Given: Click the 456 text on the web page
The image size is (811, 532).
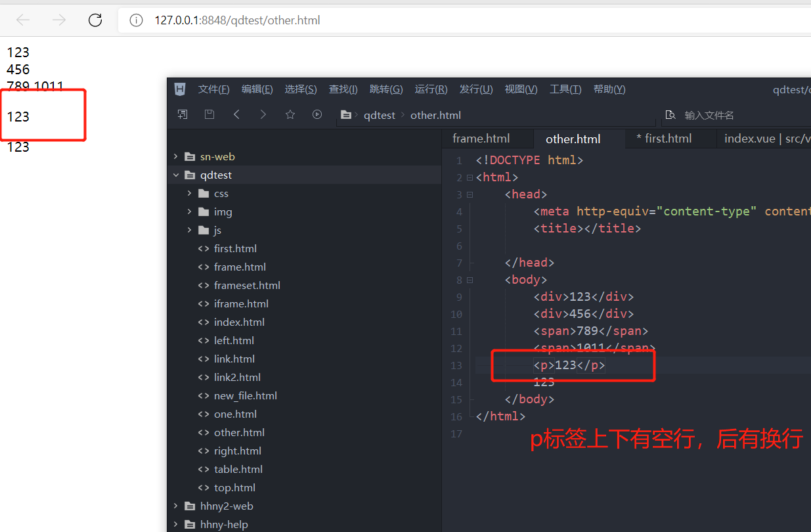Looking at the screenshot, I should tap(18, 69).
